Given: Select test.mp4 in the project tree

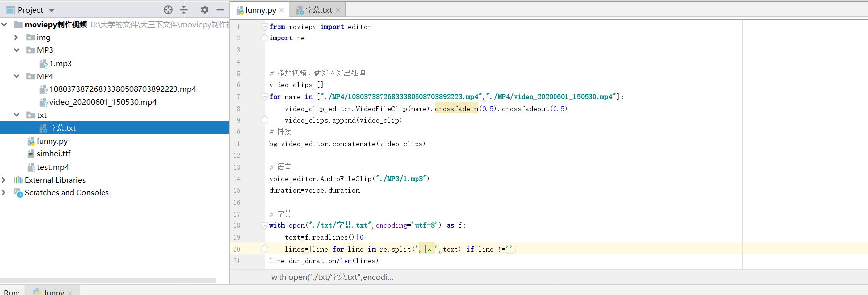Looking at the screenshot, I should (x=53, y=167).
